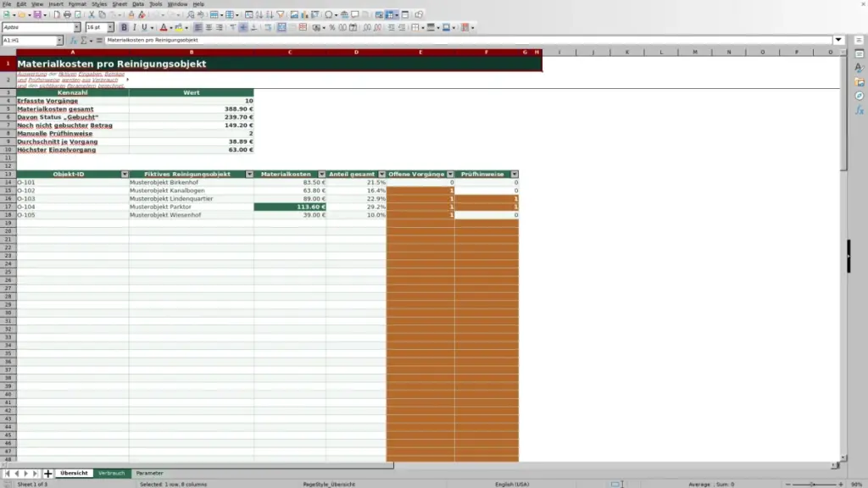The height and width of the screenshot is (488, 868).
Task: Open the sidebar Styles panel icon
Action: click(860, 68)
